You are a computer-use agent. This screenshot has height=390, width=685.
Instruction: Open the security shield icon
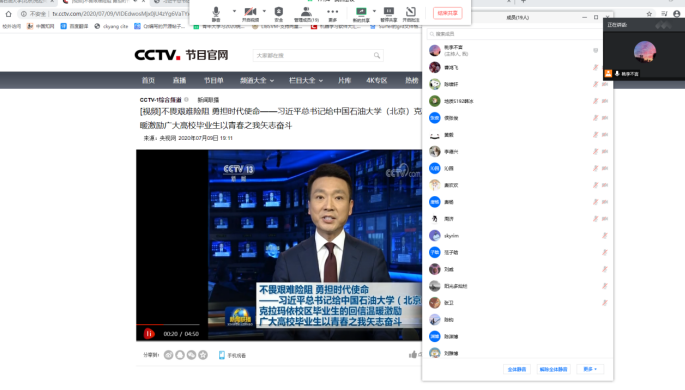(x=279, y=14)
